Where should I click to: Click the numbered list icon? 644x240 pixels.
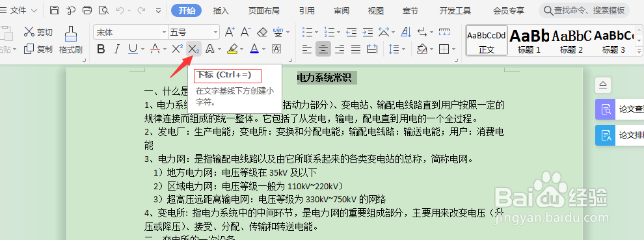[329, 32]
